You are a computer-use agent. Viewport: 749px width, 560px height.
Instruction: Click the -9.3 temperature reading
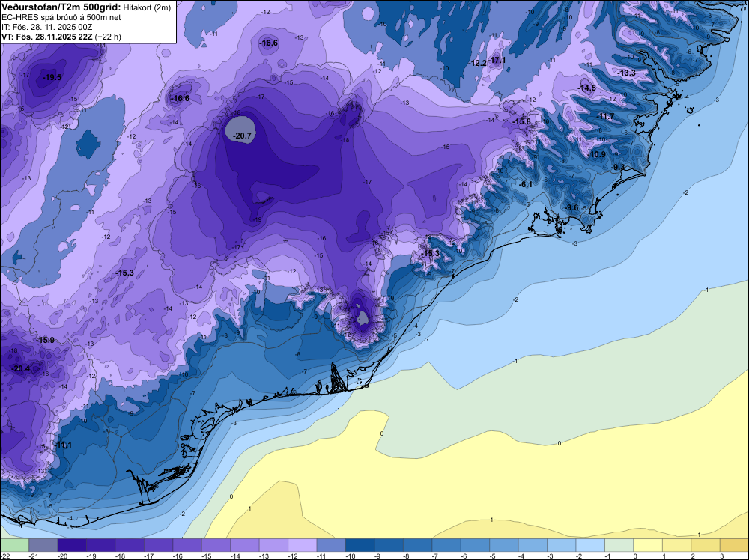(618, 167)
